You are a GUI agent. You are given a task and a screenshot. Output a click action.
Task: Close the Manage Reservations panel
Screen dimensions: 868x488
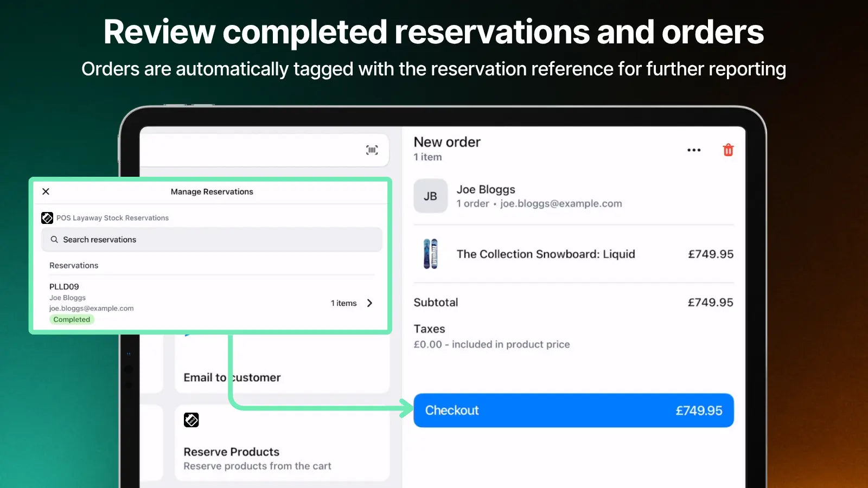point(46,191)
